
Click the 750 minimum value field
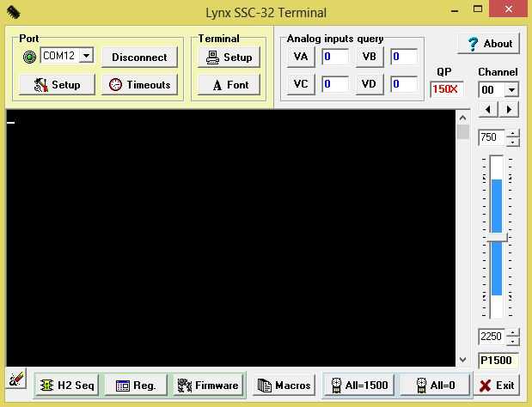click(492, 137)
